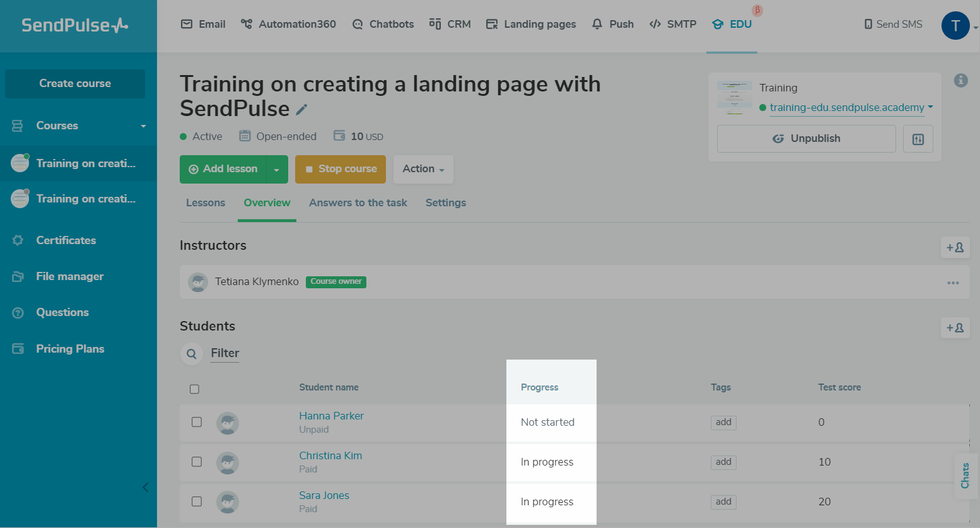
Task: Stop the course
Action: pos(341,170)
